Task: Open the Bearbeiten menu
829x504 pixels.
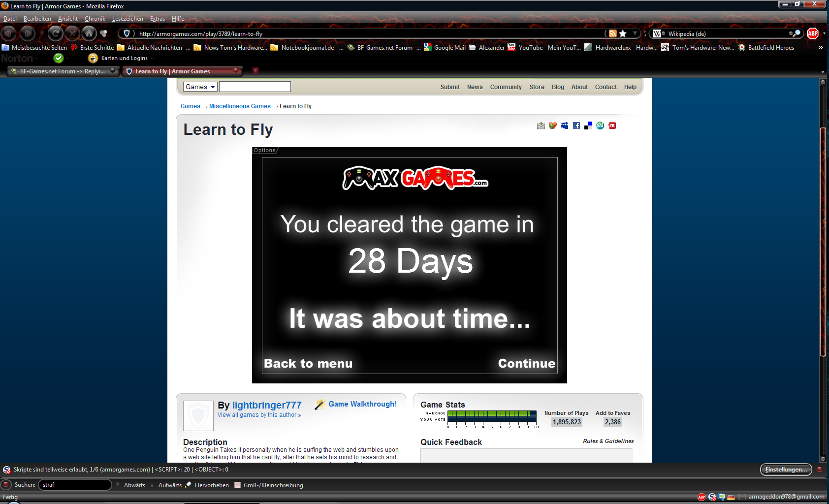Action: [x=37, y=19]
